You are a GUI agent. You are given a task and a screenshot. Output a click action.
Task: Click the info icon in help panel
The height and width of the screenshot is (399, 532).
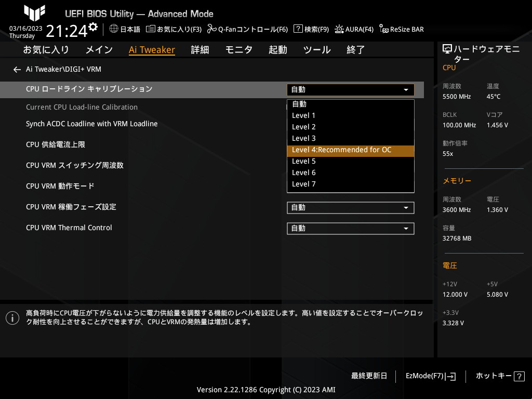[x=12, y=318]
